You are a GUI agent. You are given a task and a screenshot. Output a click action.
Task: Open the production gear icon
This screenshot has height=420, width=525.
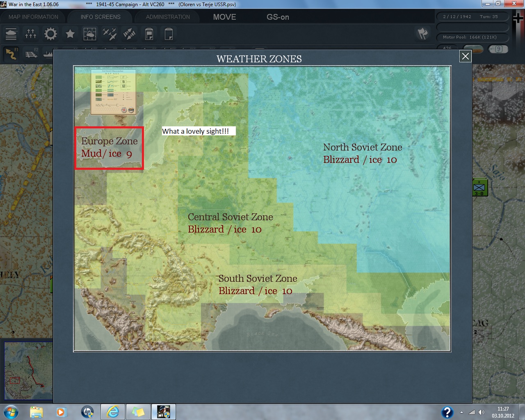(50, 34)
